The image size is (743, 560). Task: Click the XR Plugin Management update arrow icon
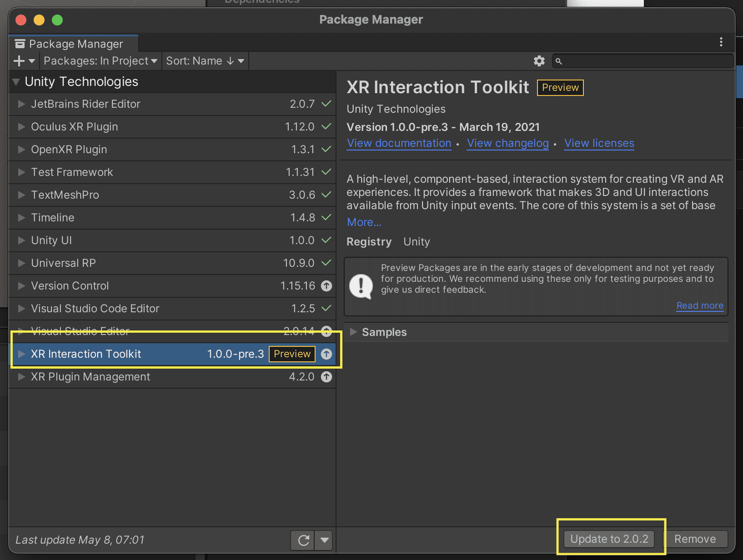[326, 377]
